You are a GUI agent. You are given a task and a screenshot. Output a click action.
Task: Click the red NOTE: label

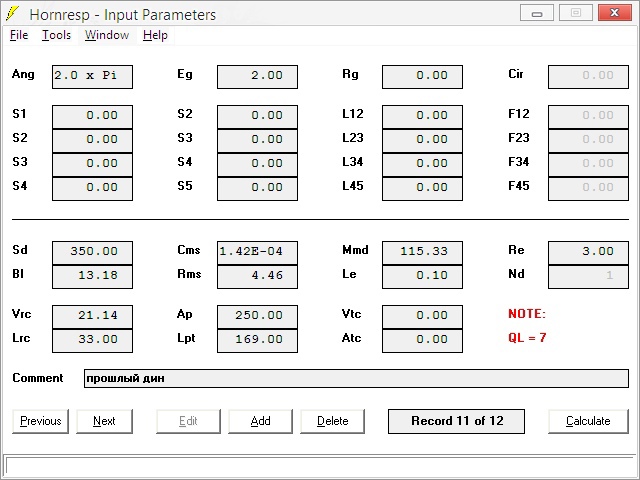tap(527, 314)
